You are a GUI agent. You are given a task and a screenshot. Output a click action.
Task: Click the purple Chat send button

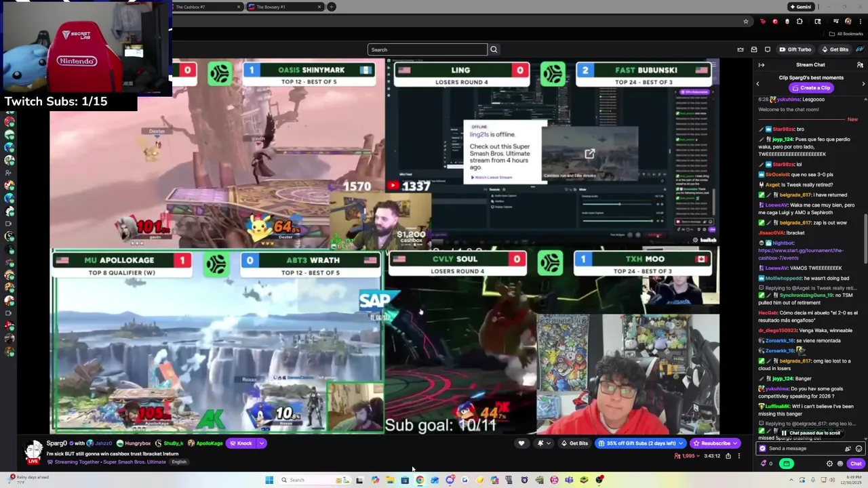[856, 464]
